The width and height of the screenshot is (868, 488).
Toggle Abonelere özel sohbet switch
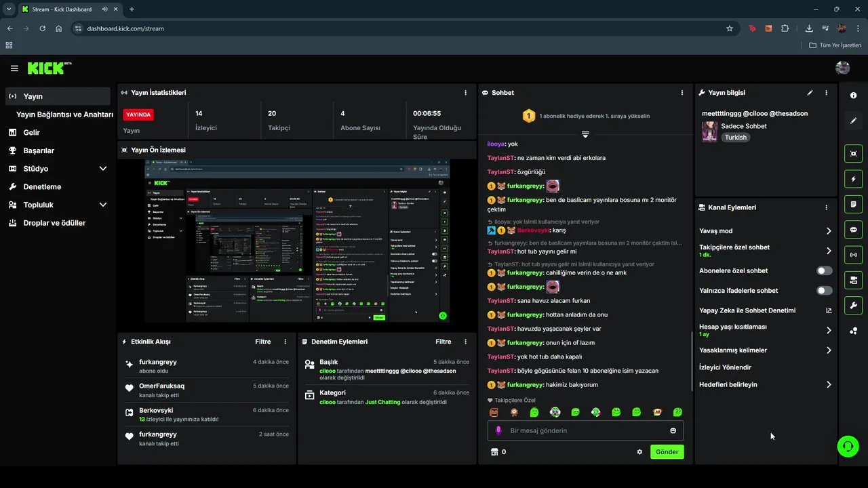click(x=825, y=270)
